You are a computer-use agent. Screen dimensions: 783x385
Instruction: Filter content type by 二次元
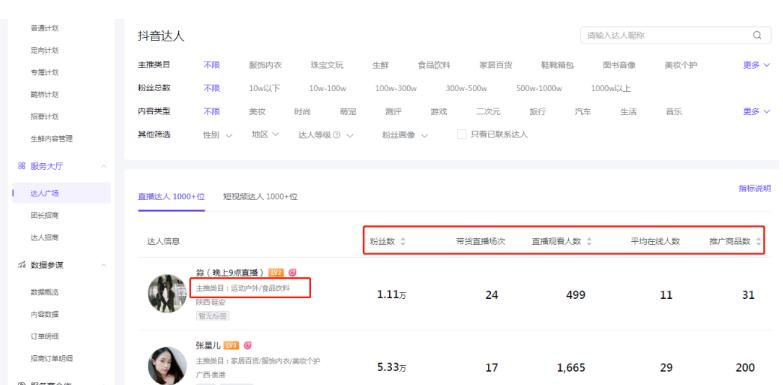(x=488, y=111)
